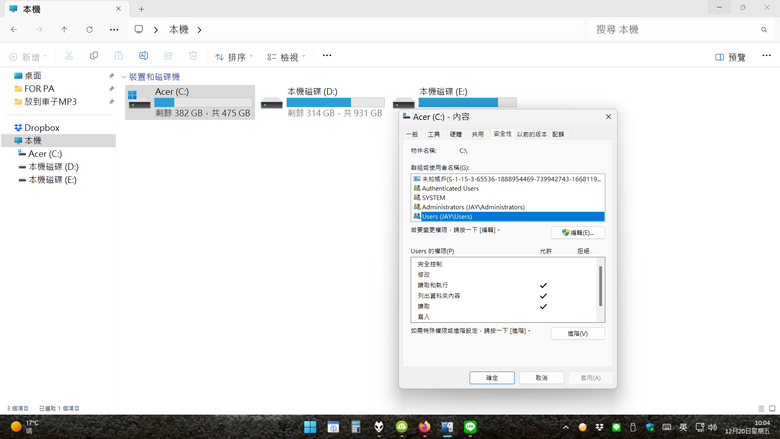Click the Rename icon in the toolbar
Viewport: 780px width, 439px height.
point(143,56)
